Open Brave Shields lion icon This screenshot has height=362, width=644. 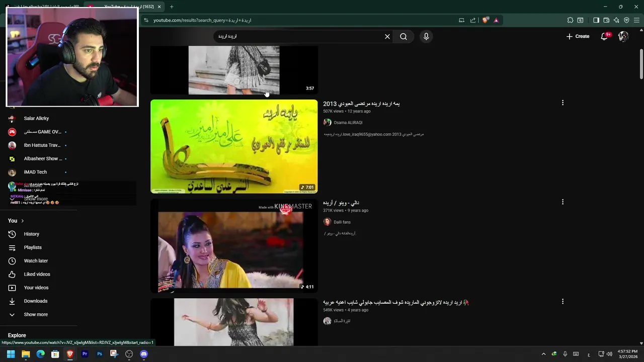tap(485, 20)
